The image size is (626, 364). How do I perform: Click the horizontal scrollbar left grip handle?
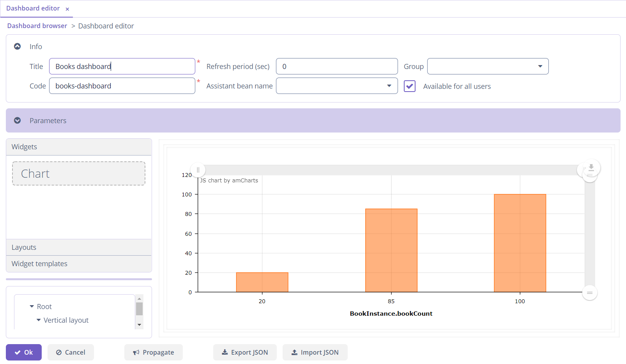click(198, 170)
